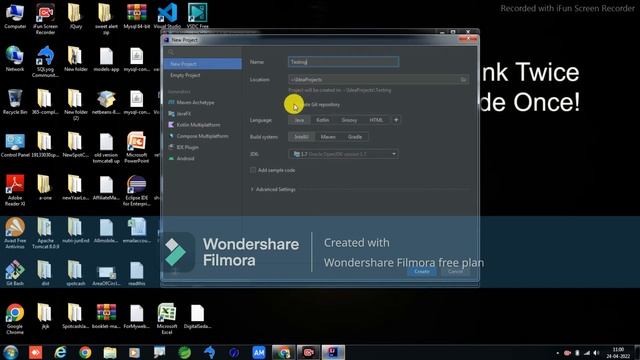The image size is (640, 360).
Task: Open the more languages plus dropdown
Action: (396, 120)
